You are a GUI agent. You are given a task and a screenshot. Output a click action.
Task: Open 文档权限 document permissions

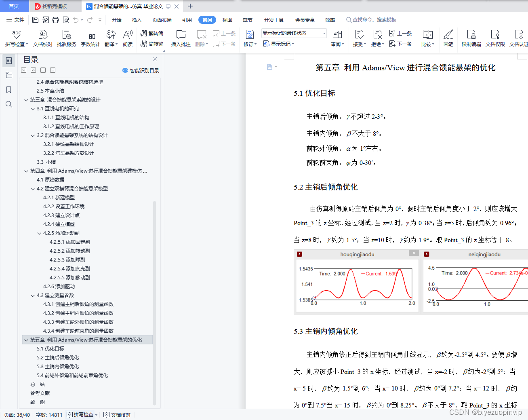(495, 38)
